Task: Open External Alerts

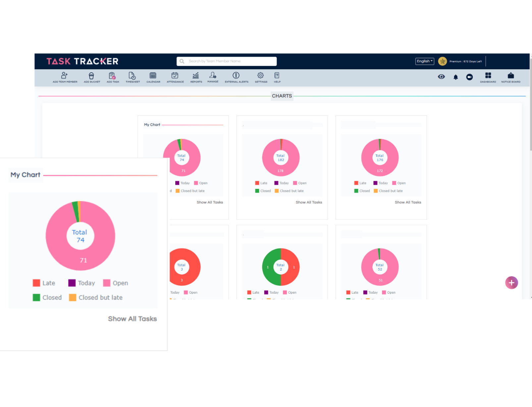Action: pyautogui.click(x=236, y=78)
